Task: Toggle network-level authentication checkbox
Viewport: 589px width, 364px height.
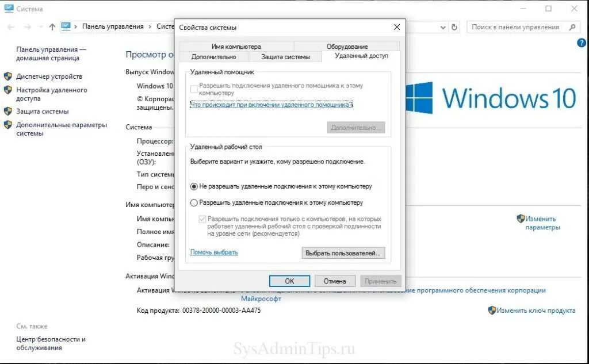Action: [x=202, y=219]
